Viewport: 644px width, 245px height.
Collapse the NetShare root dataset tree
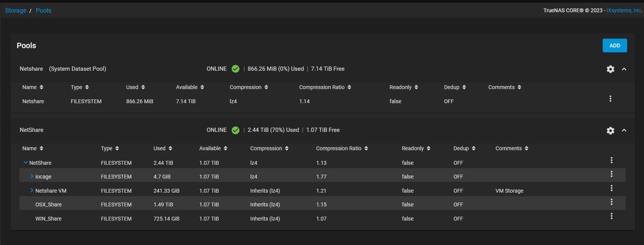click(x=26, y=163)
